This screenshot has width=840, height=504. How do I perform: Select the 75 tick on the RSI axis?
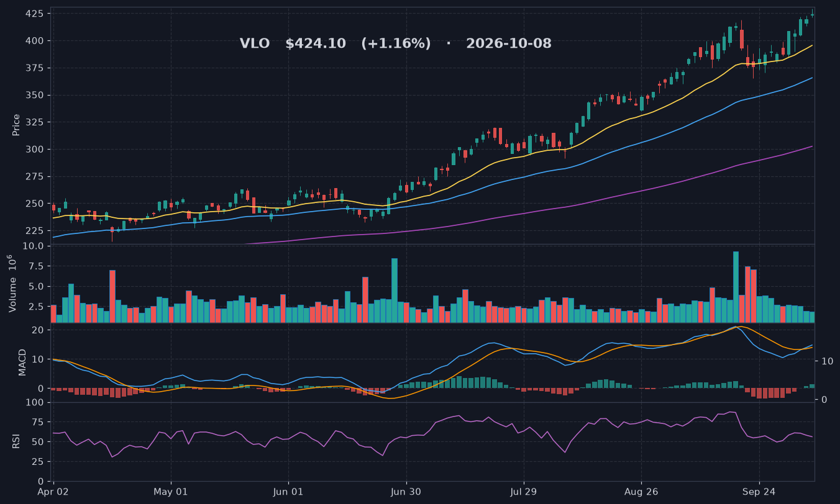coord(37,423)
